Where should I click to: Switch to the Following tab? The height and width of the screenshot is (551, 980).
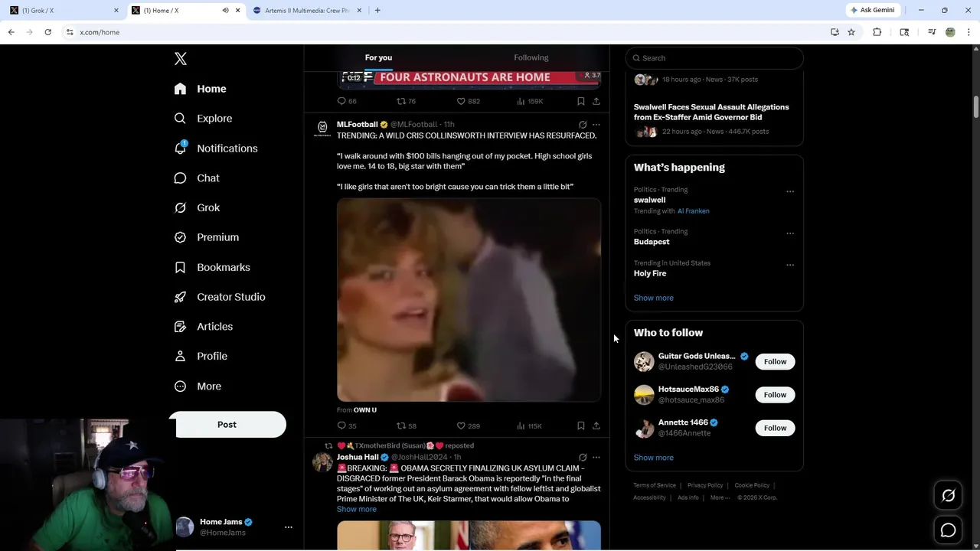click(x=531, y=57)
